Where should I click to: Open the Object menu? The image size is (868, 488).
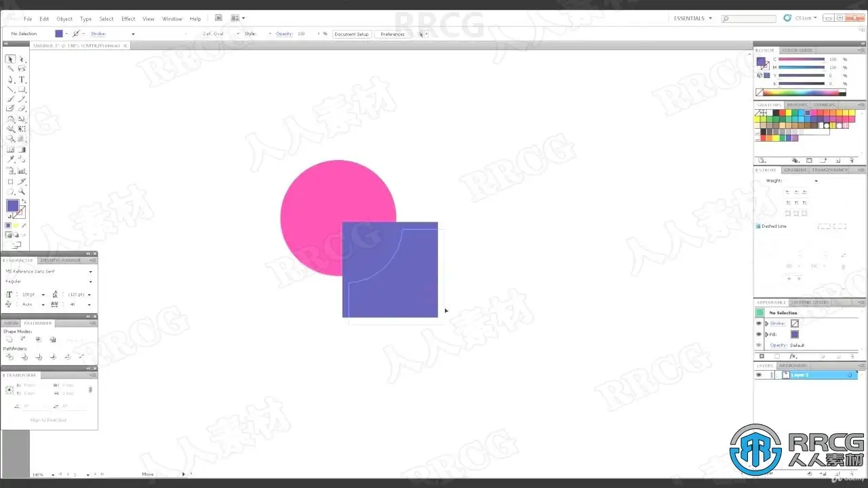[64, 19]
